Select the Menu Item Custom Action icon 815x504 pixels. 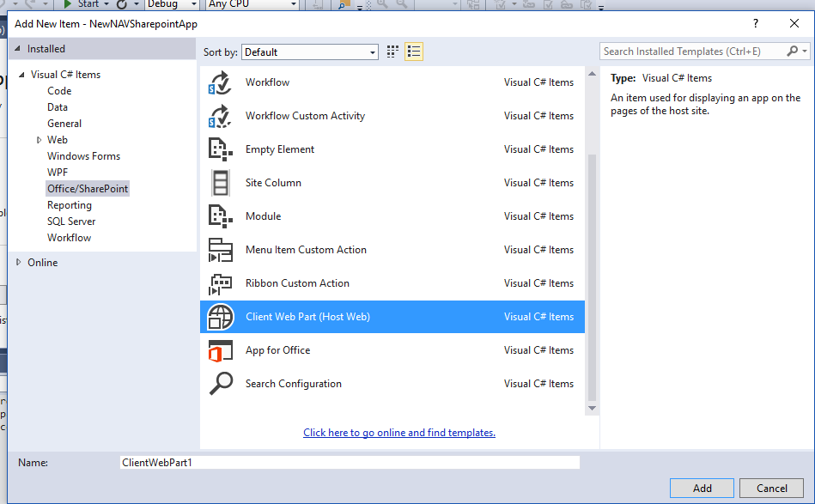[x=220, y=250]
